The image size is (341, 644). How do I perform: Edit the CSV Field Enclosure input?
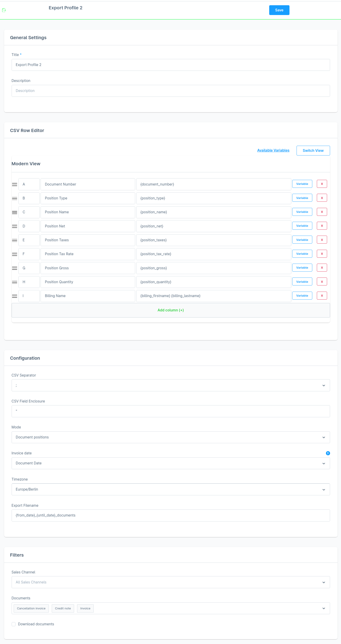(x=170, y=411)
